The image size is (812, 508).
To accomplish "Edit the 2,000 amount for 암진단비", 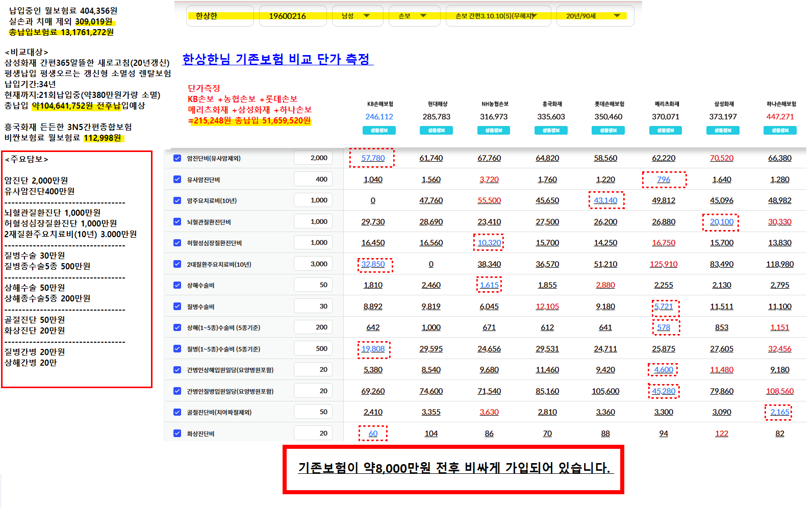I will (313, 158).
